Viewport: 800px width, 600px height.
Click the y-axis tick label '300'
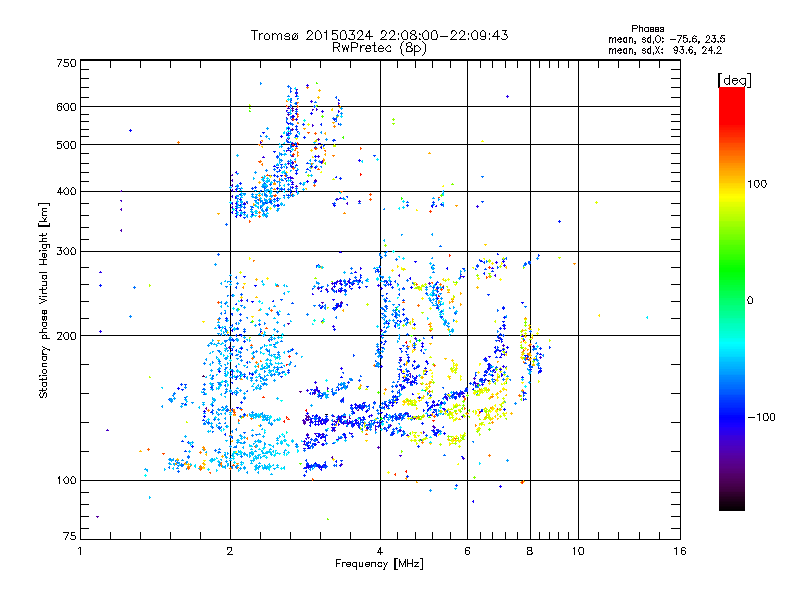[67, 252]
